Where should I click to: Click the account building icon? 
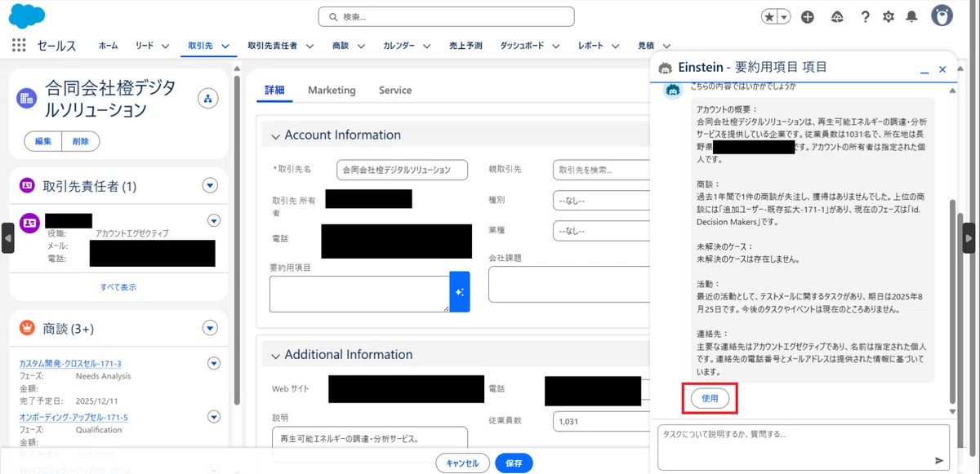[x=27, y=99]
